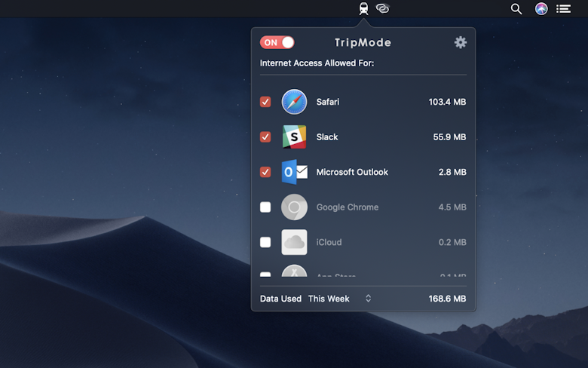Click the 168.6 MB total data value
Screen dimensions: 588x368
(447, 299)
